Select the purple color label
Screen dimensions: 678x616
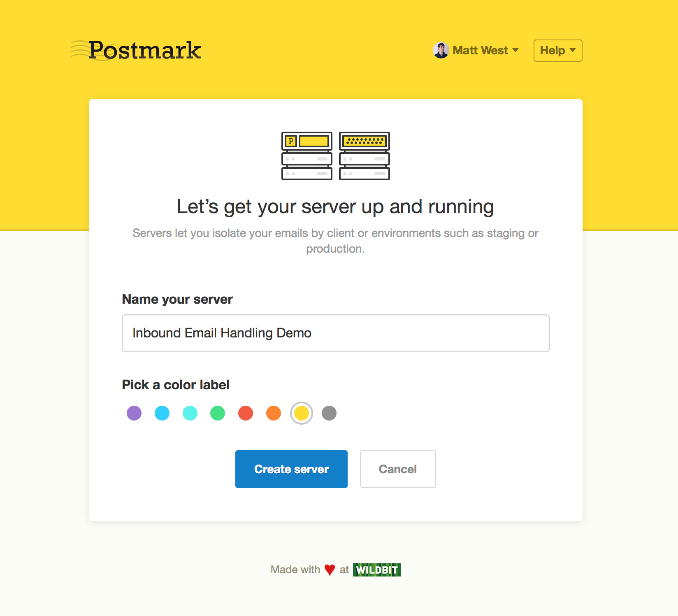pyautogui.click(x=134, y=413)
